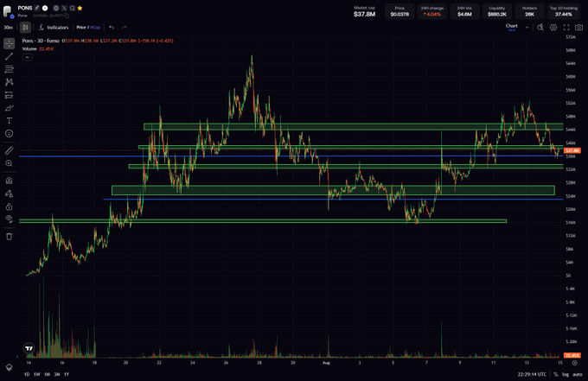
Task: Select the brush drawing tool
Action: coord(10,108)
